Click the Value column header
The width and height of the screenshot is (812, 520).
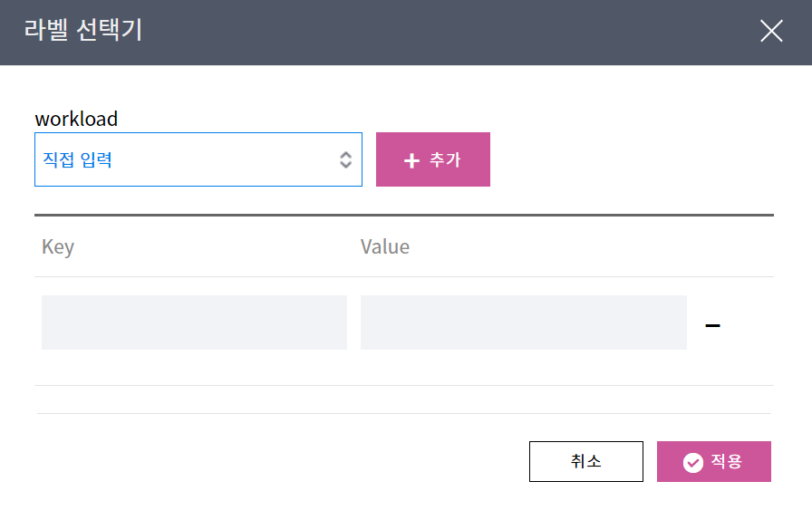click(385, 246)
